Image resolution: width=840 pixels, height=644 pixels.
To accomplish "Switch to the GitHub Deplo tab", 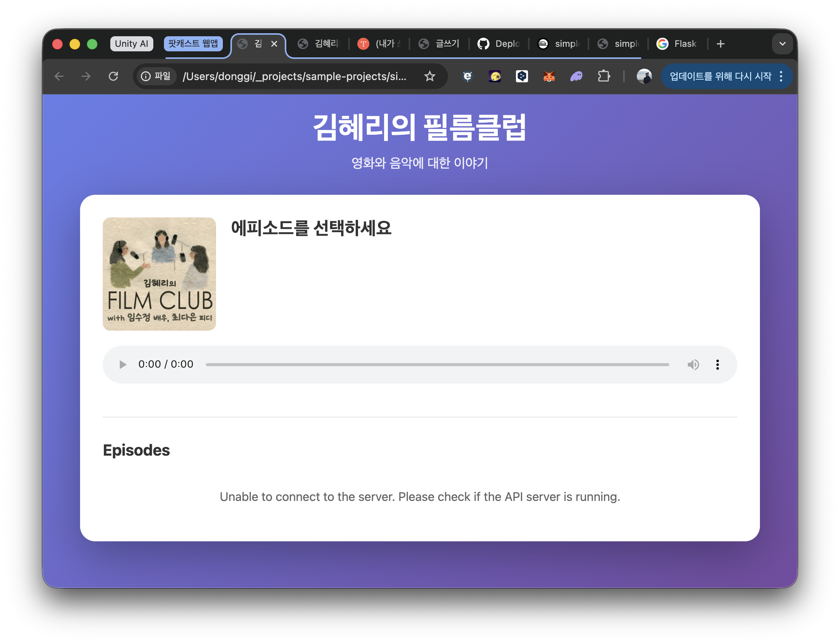I will click(x=499, y=44).
